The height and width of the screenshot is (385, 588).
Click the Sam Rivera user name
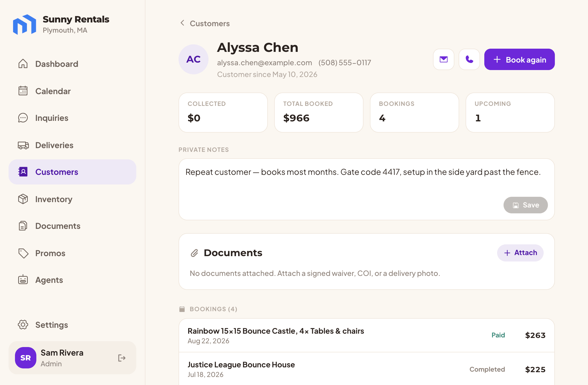click(x=62, y=353)
